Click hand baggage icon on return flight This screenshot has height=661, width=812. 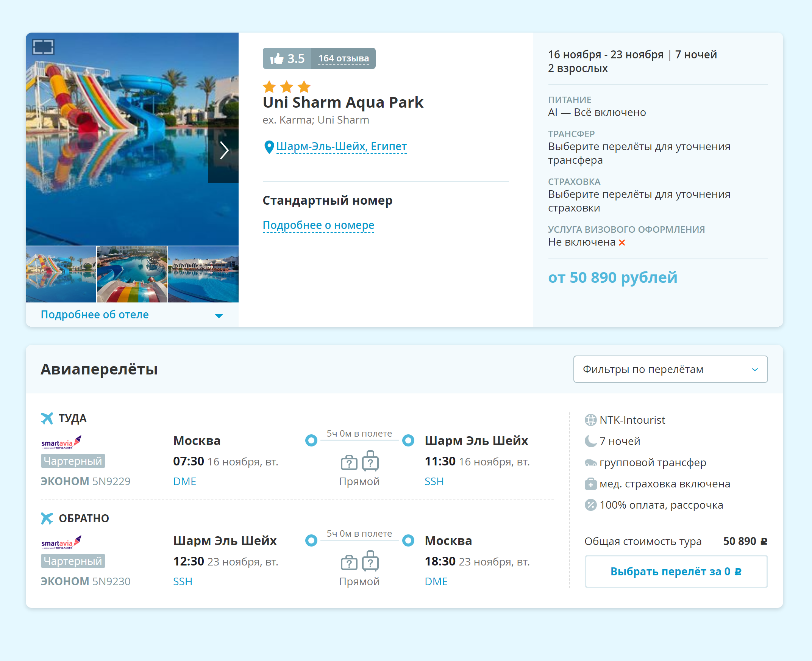349,562
